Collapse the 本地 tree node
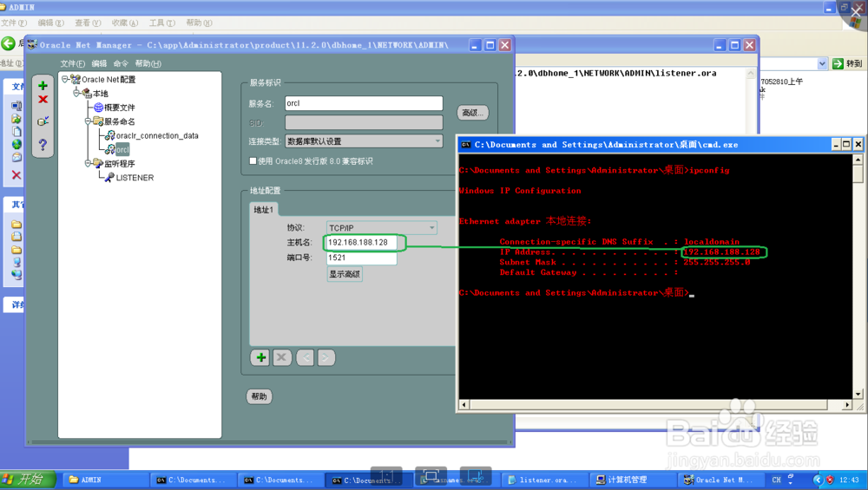The height and width of the screenshot is (490, 868). click(76, 93)
